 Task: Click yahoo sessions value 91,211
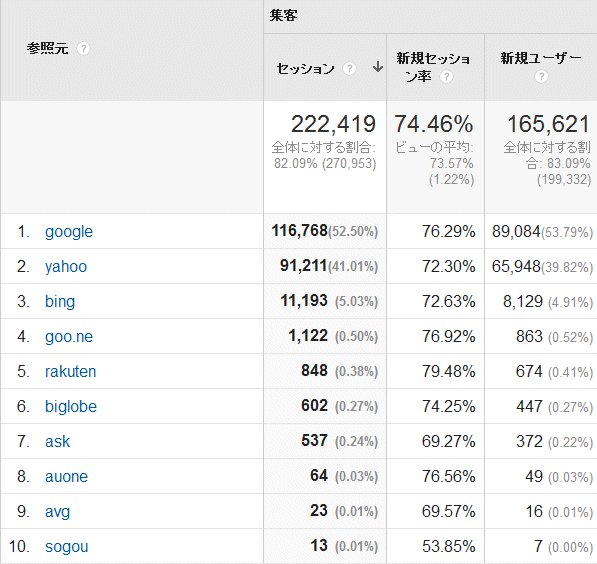[304, 265]
